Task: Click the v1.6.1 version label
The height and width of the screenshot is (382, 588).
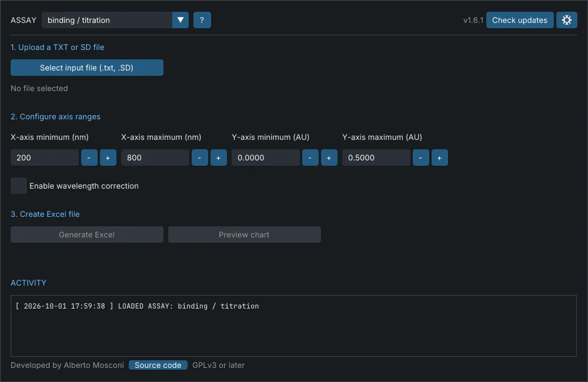Action: coord(473,20)
